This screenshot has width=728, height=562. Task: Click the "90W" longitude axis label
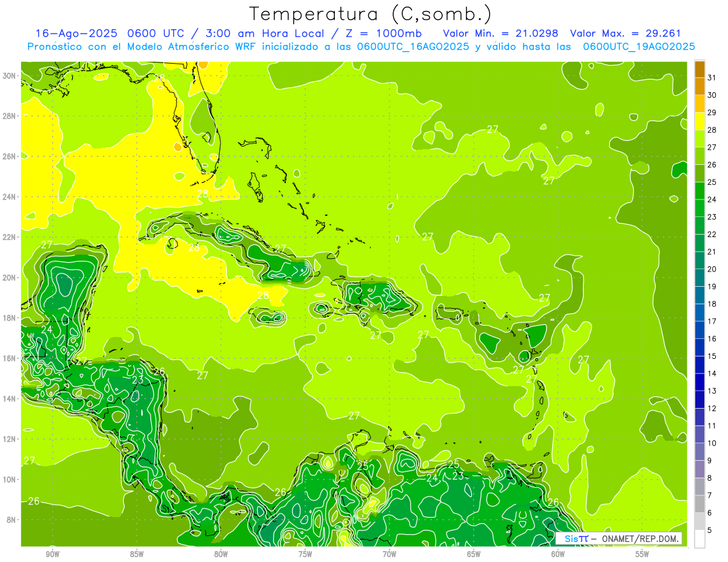pyautogui.click(x=52, y=554)
